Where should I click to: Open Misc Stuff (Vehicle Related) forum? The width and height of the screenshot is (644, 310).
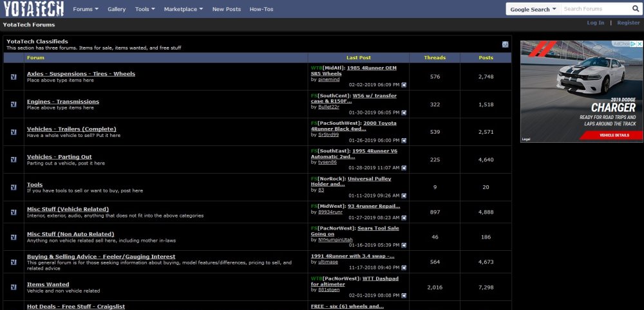click(68, 209)
